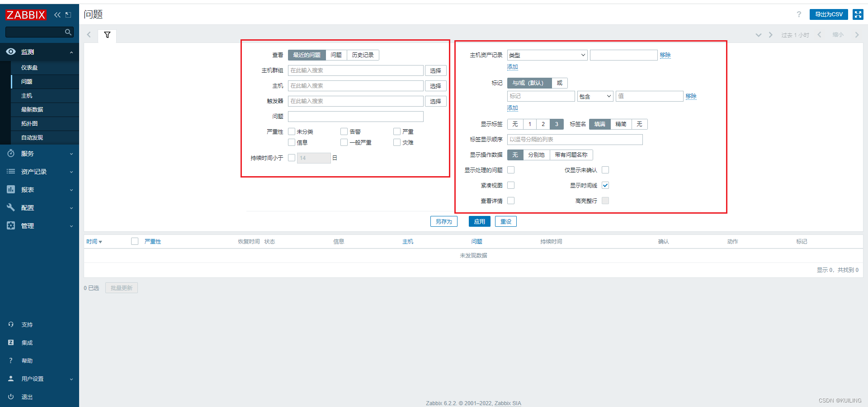Switch view to 问题 option
Image resolution: width=868 pixels, height=407 pixels.
pos(336,55)
